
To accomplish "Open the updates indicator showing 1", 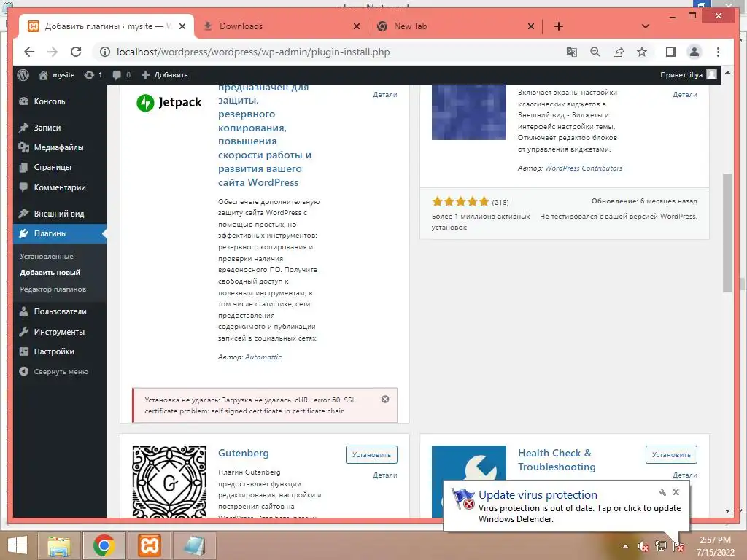I will 93,75.
